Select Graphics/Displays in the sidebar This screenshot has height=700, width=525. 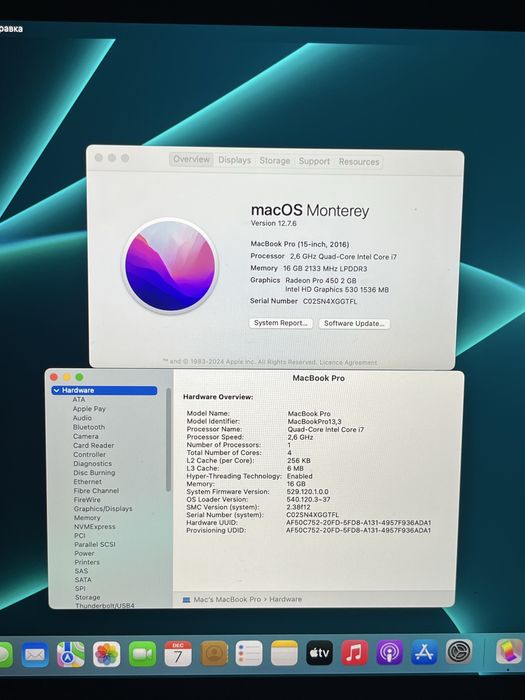coord(103,508)
